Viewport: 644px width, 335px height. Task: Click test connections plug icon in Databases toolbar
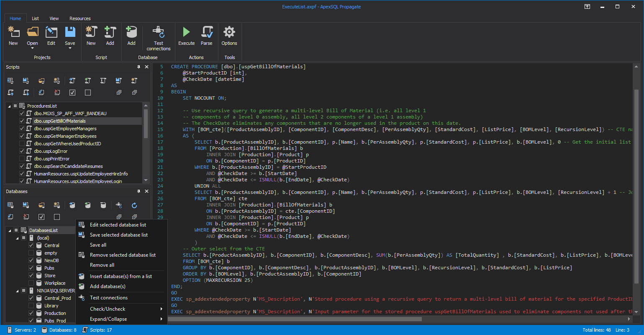(x=119, y=205)
